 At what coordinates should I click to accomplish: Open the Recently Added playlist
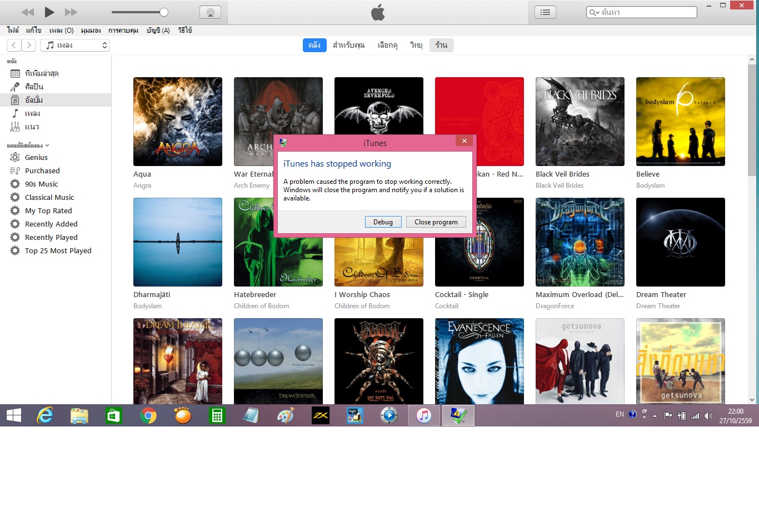tap(51, 224)
